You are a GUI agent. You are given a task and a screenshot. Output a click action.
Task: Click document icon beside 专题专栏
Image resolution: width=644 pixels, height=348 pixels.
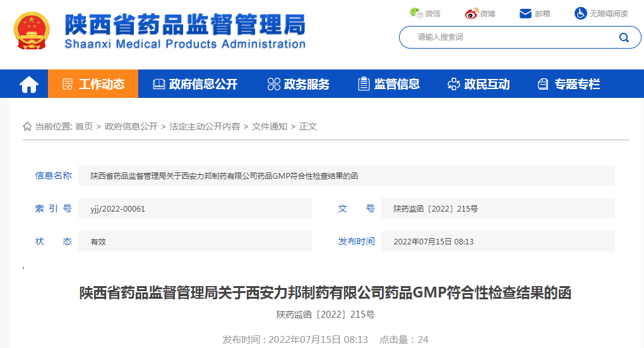point(543,84)
